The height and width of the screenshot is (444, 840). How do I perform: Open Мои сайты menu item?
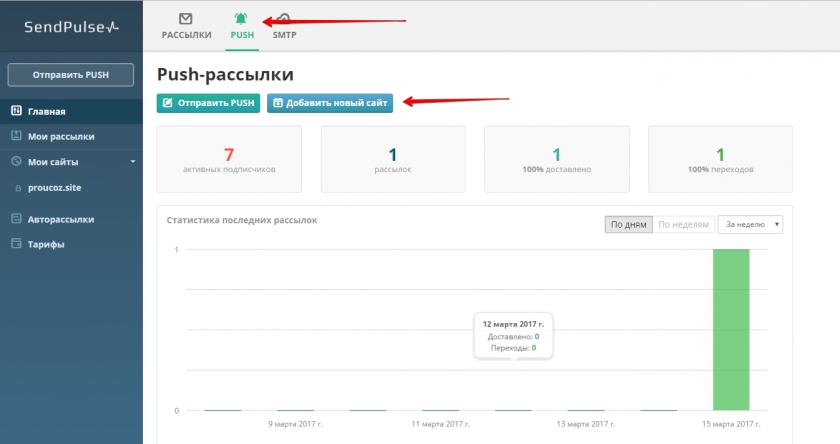(x=71, y=162)
